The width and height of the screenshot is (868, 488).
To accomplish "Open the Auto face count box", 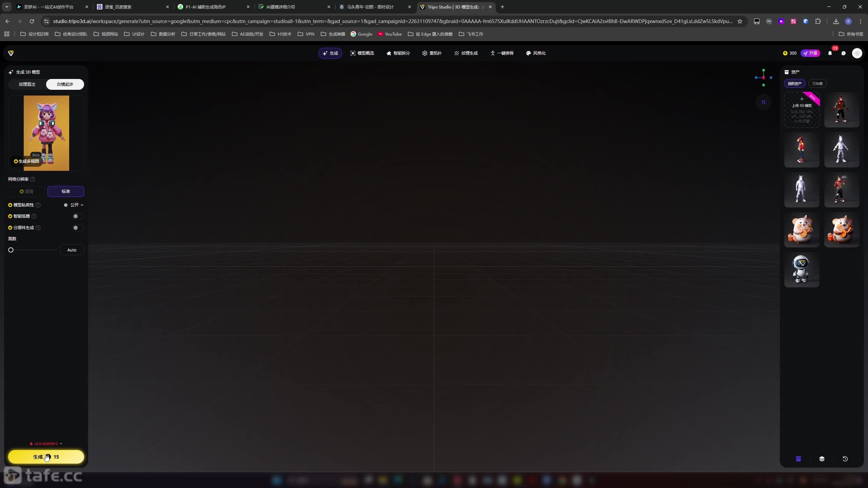I will (72, 250).
